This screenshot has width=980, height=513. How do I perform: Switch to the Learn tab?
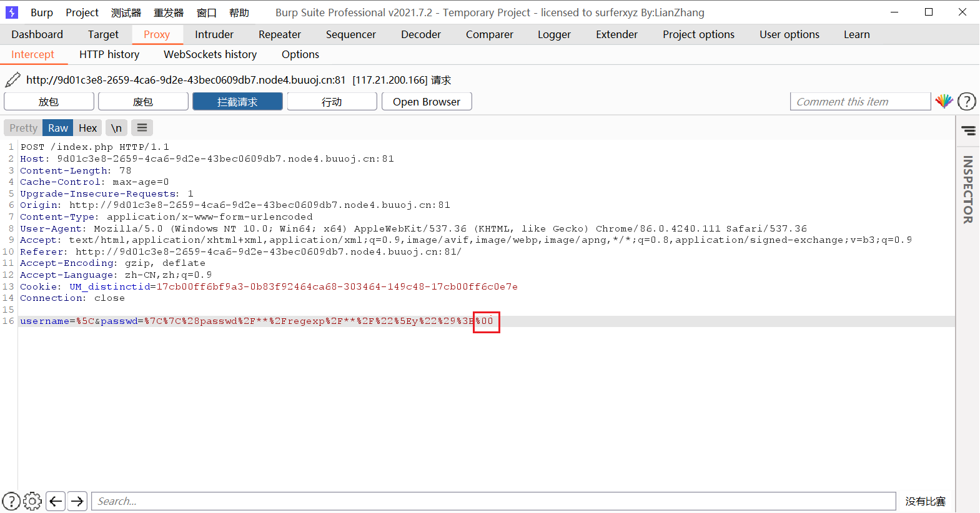pos(857,34)
